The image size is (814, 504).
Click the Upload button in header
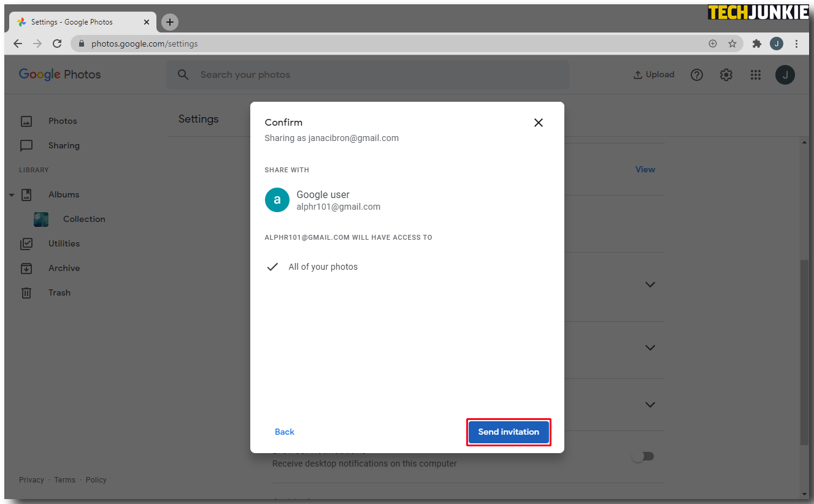coord(654,75)
